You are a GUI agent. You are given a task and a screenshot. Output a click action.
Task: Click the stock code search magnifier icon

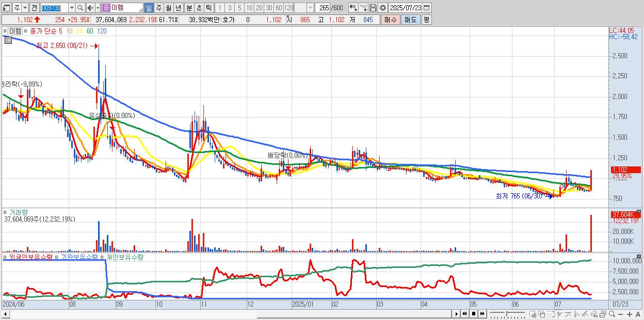pos(80,8)
